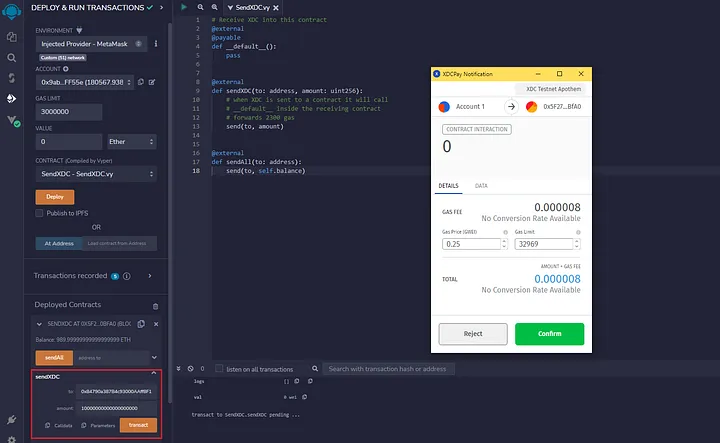Screen dimensions: 720x443
Task: Clear the terminal console icon
Action: [191, 369]
